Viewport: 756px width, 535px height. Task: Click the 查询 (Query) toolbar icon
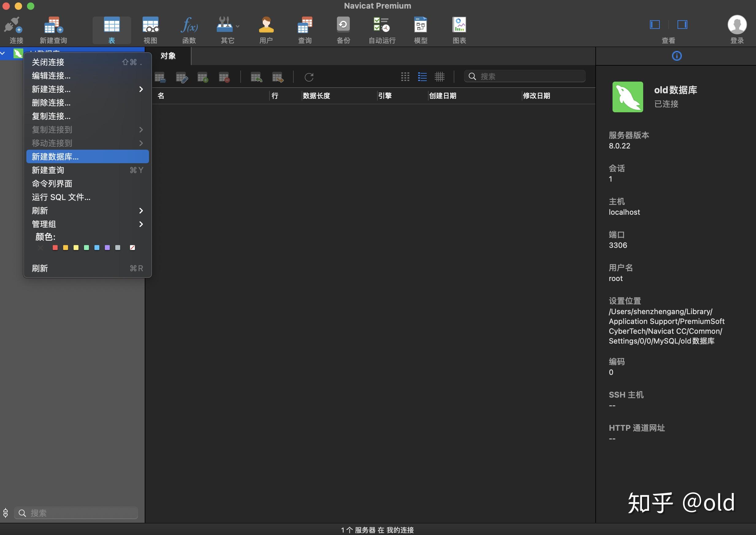(305, 25)
